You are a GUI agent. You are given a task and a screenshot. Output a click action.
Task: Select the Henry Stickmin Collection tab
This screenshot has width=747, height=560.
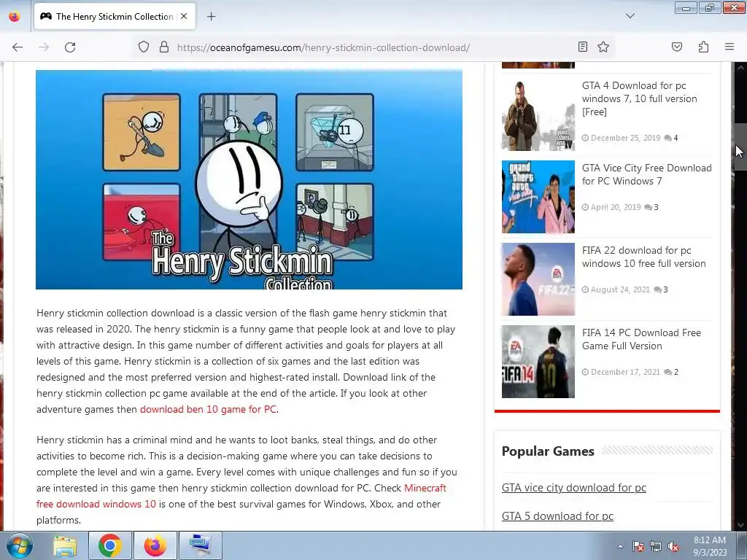pyautogui.click(x=115, y=16)
